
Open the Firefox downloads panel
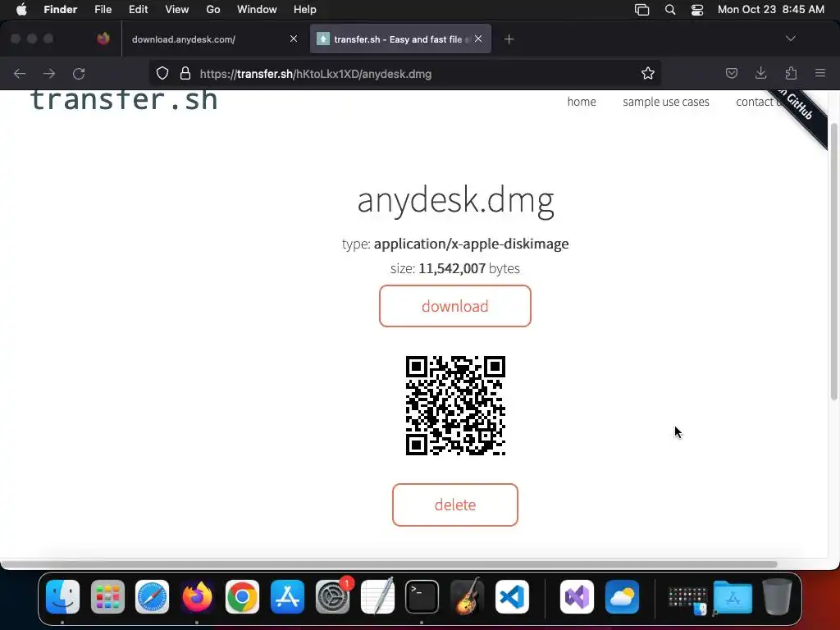760,73
